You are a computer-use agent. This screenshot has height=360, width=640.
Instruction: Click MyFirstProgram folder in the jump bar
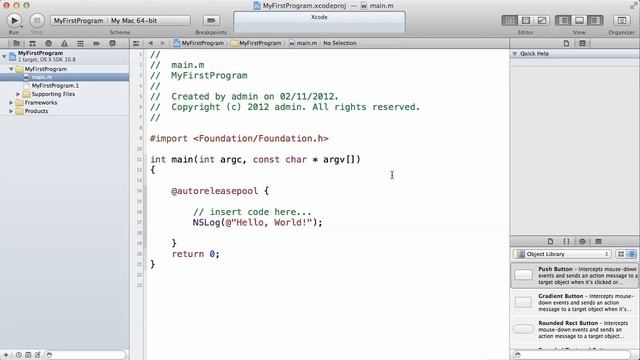[256, 43]
